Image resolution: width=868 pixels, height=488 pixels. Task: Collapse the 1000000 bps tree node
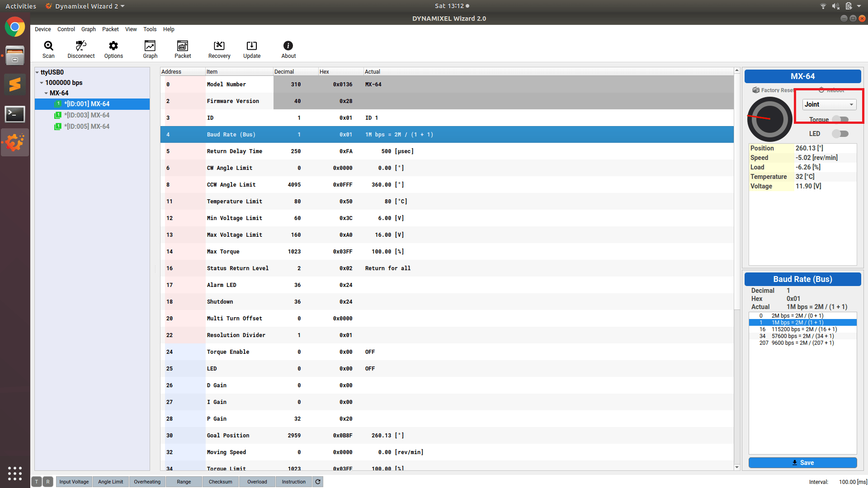(x=42, y=83)
